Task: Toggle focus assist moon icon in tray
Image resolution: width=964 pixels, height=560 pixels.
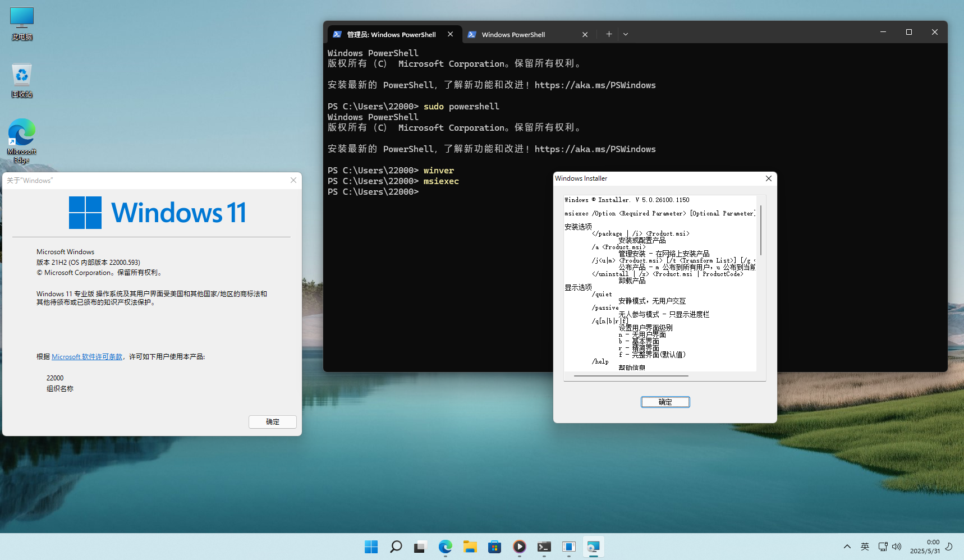Action: pos(949,547)
